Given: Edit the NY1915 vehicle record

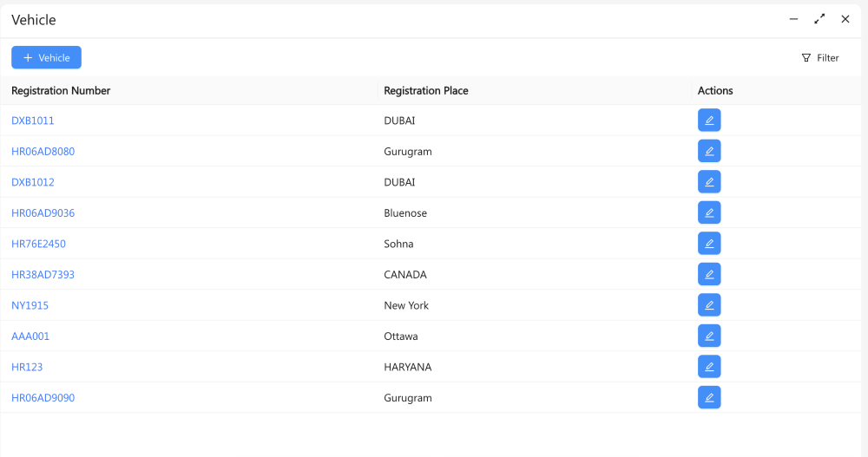Looking at the screenshot, I should point(709,305).
